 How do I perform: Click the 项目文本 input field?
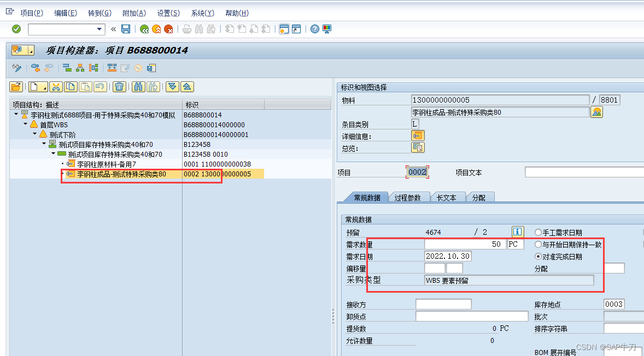click(x=584, y=172)
